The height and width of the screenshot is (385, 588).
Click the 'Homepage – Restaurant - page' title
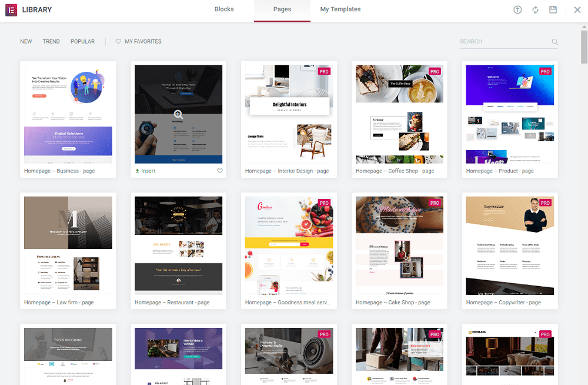point(172,303)
